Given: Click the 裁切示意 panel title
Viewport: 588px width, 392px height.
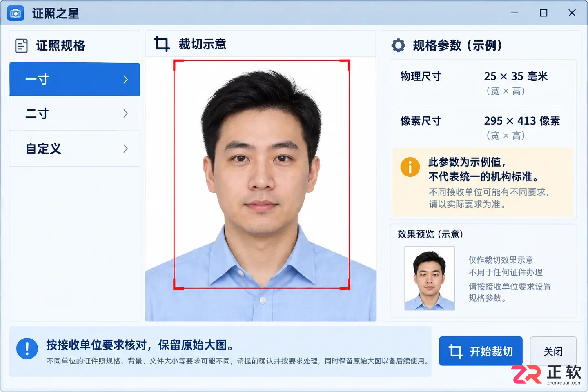Looking at the screenshot, I should 202,44.
